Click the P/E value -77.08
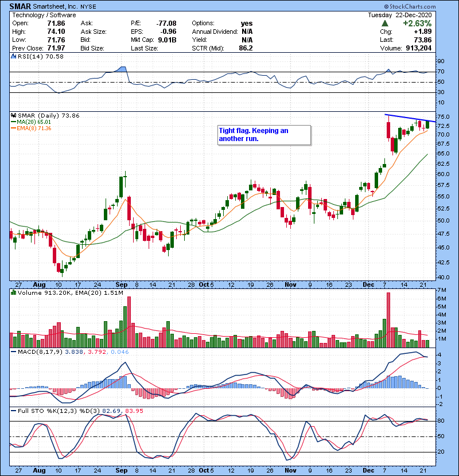Image resolution: width=459 pixels, height=476 pixels. point(166,24)
